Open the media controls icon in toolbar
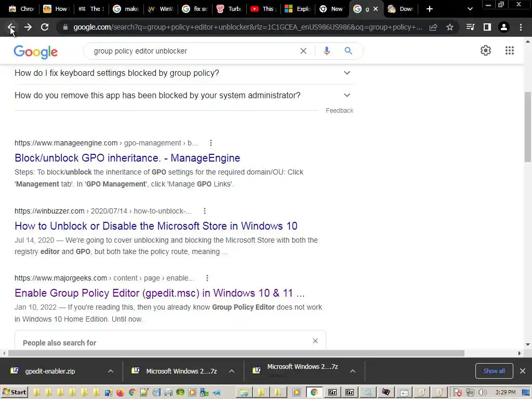The image size is (532, 399). [470, 27]
